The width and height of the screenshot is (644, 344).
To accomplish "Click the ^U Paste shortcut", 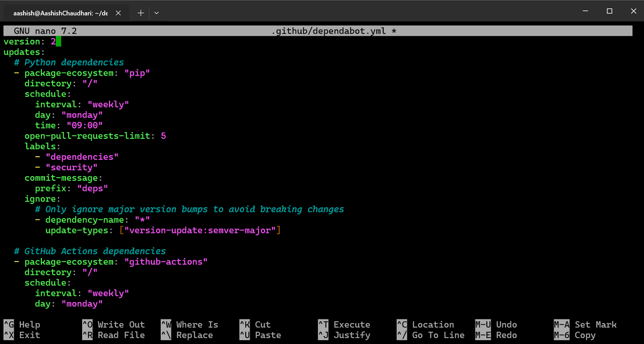I will pyautogui.click(x=260, y=335).
